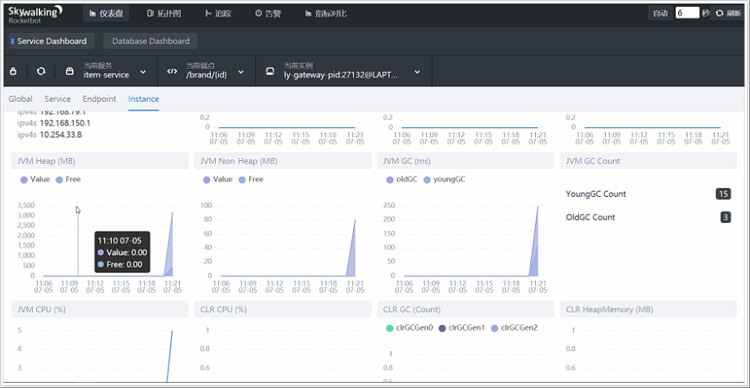Click the code-brackets endpoint icon
The image size is (750, 388).
172,71
